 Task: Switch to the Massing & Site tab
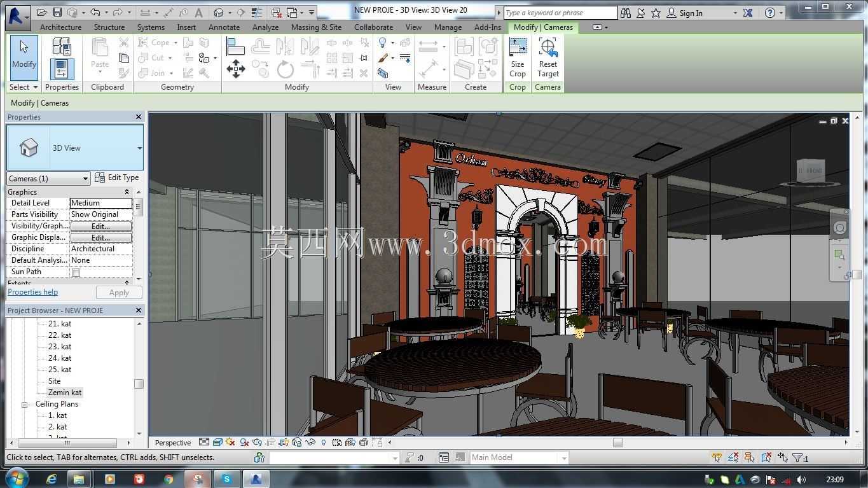[317, 27]
